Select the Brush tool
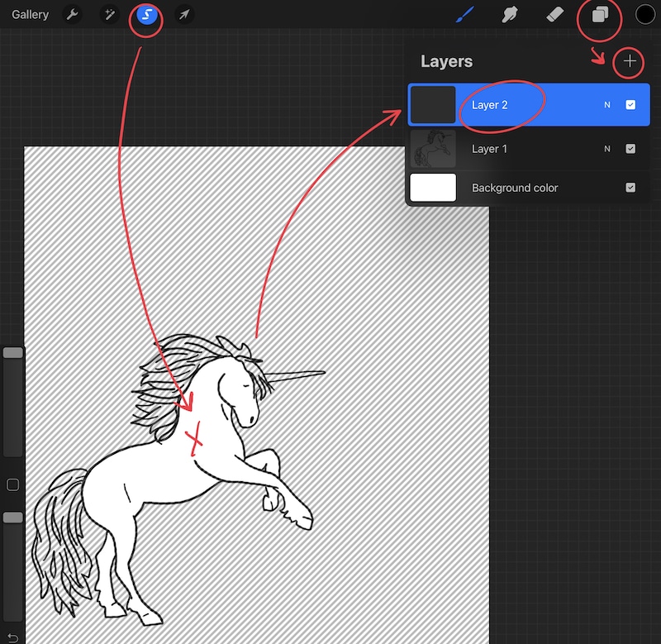661x644 pixels. pos(464,14)
